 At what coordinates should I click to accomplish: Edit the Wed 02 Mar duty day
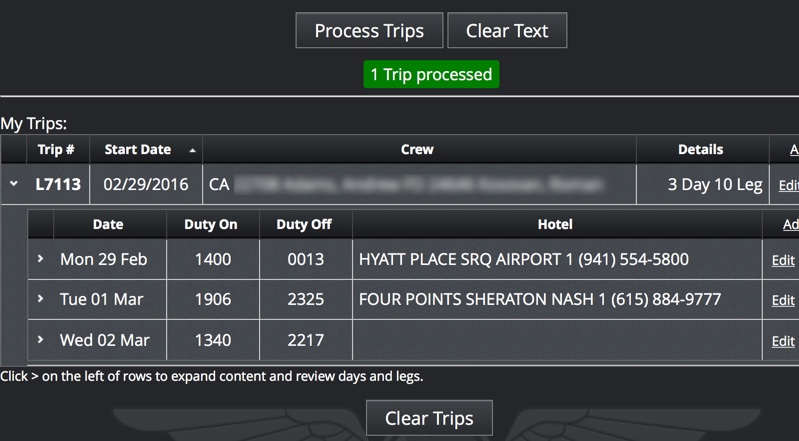click(783, 341)
